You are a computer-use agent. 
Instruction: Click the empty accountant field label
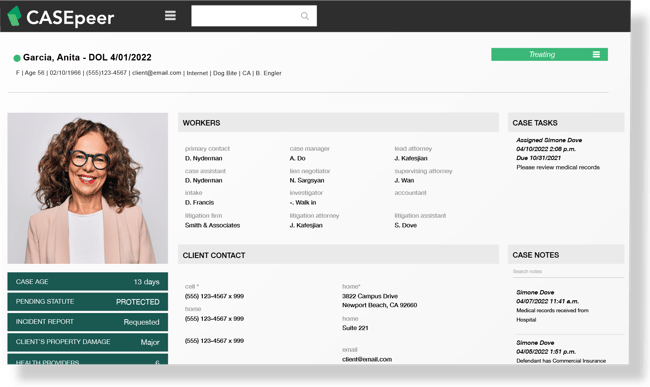coord(410,193)
